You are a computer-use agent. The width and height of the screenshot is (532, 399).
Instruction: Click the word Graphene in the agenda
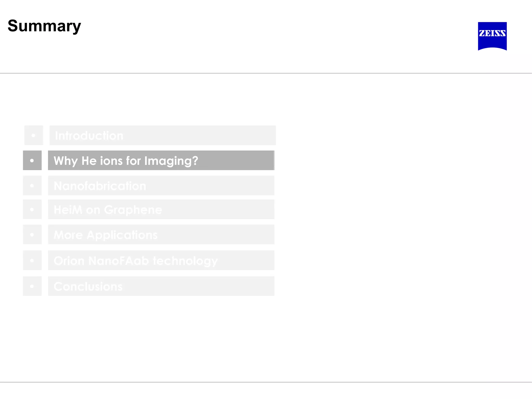coord(133,210)
